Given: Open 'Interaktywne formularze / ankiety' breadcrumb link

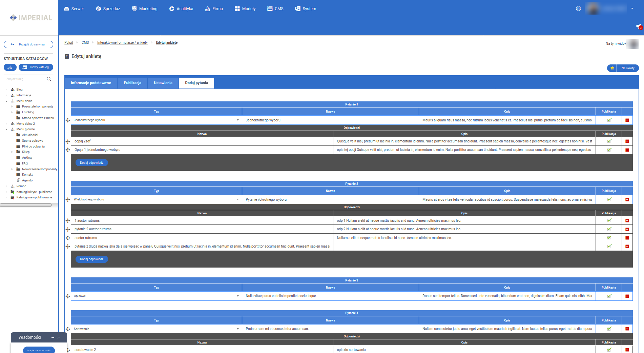Looking at the screenshot, I should pos(122,43).
